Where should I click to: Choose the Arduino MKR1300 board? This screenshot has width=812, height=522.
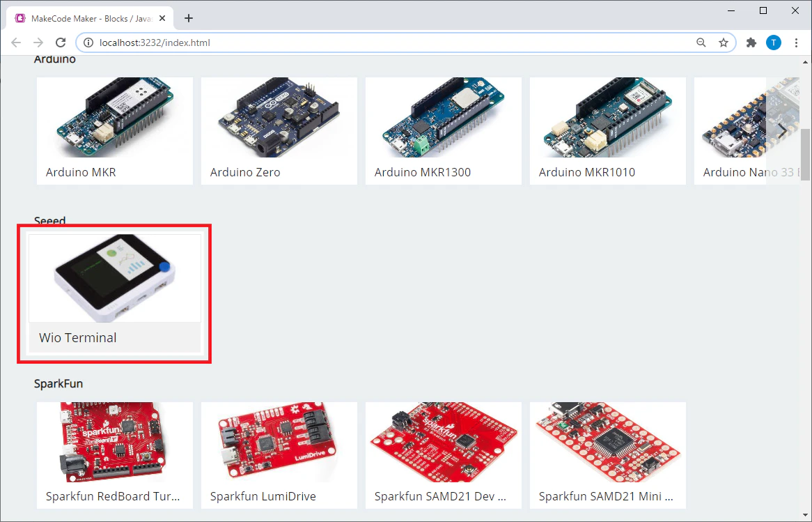(444, 131)
